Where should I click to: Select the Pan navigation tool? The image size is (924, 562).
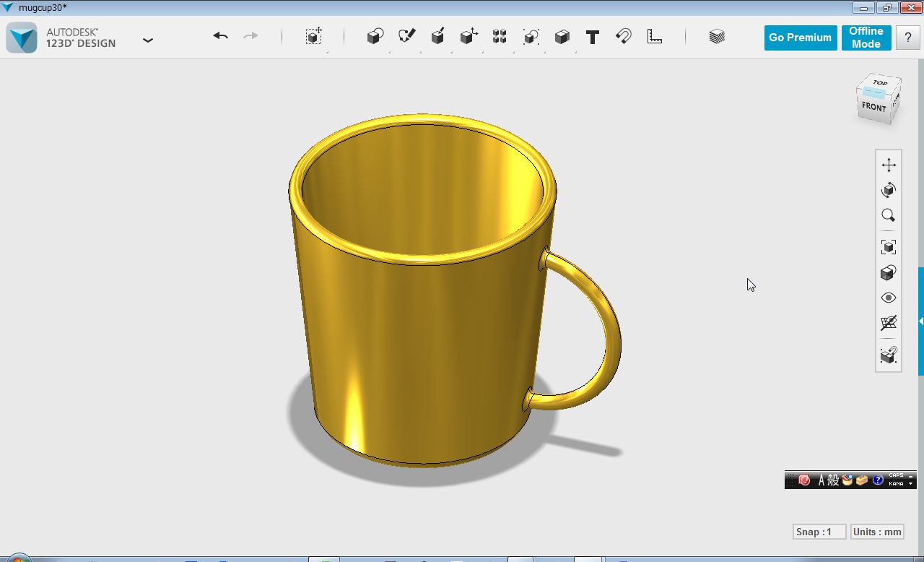[x=889, y=165]
